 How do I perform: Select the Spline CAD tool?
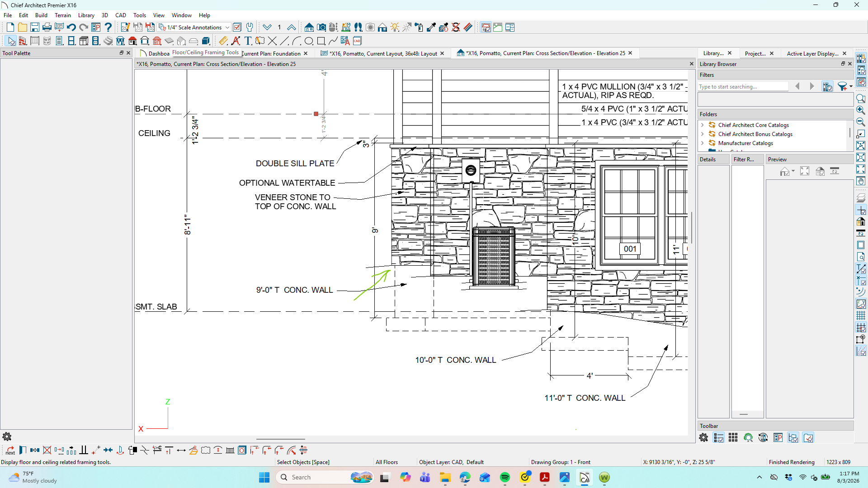(333, 41)
